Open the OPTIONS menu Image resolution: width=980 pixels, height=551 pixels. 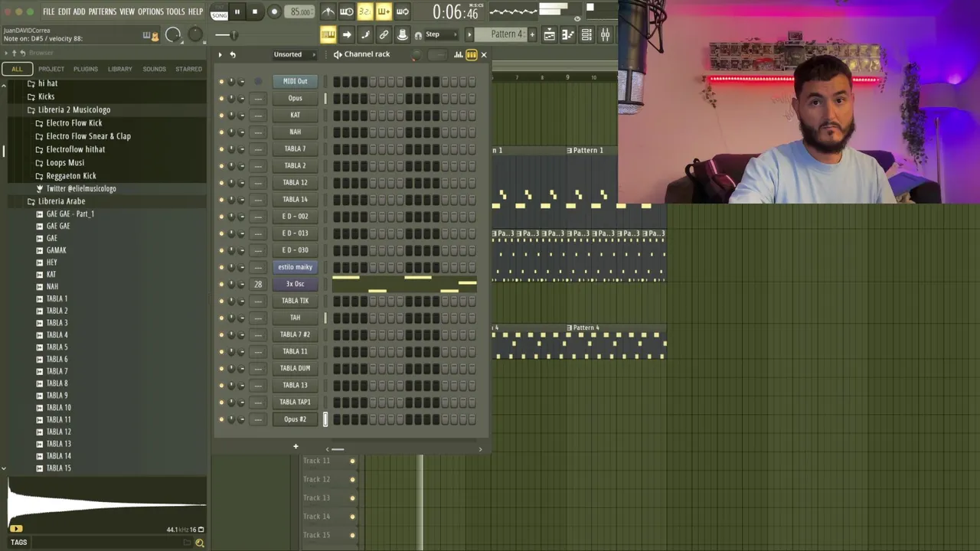pos(151,11)
